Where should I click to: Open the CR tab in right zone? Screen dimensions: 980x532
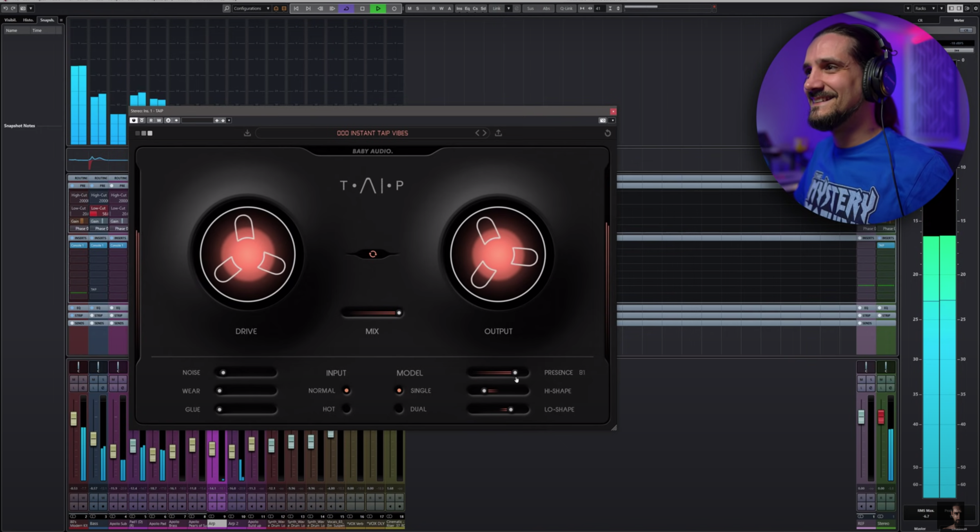coord(920,20)
